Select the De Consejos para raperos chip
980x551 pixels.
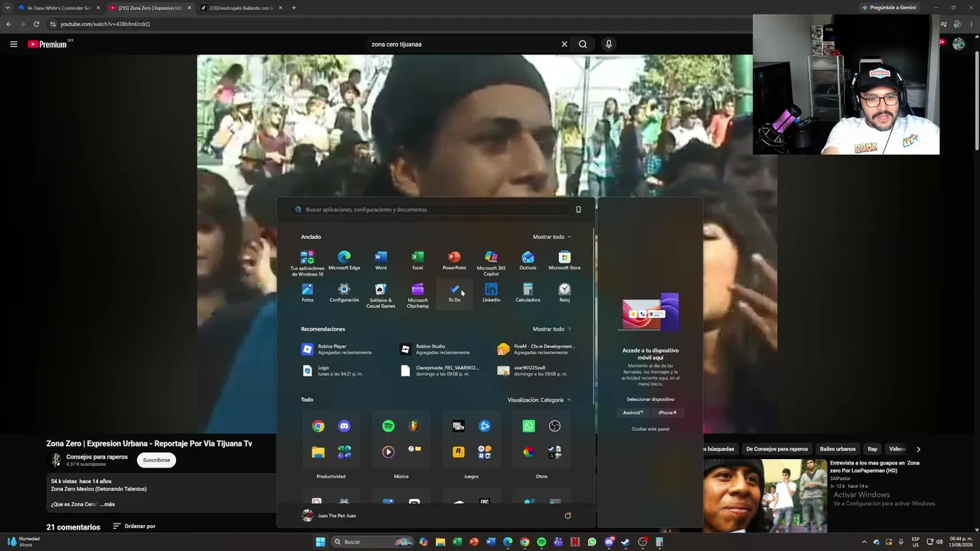(776, 449)
